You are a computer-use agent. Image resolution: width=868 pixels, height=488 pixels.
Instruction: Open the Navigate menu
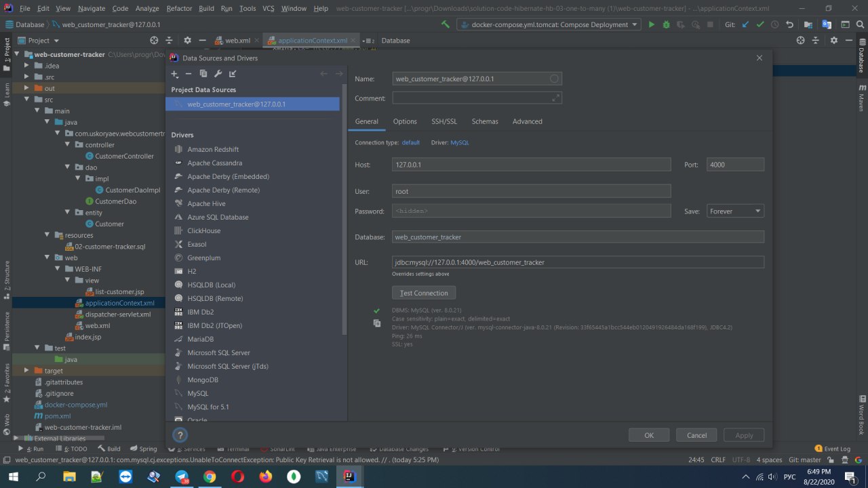tap(92, 8)
